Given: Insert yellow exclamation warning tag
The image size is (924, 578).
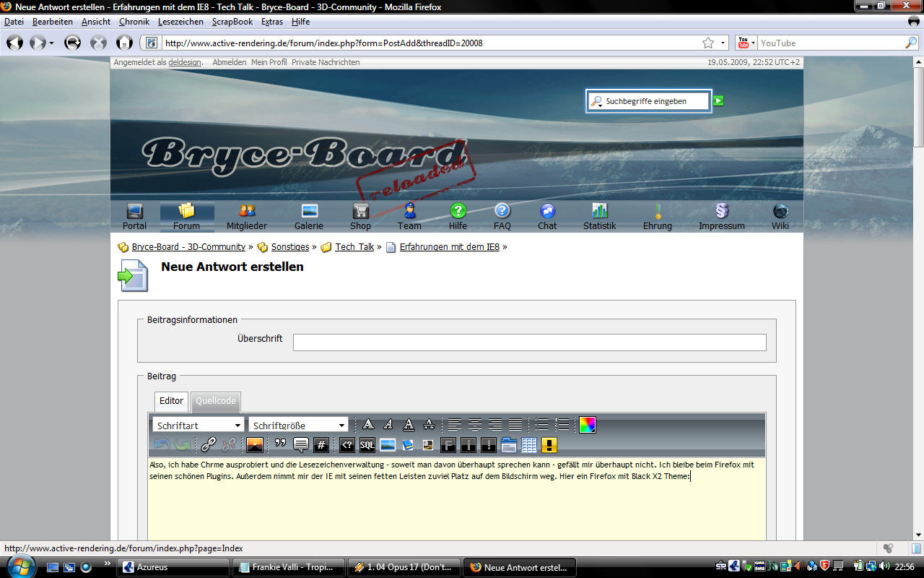Looking at the screenshot, I should 549,445.
